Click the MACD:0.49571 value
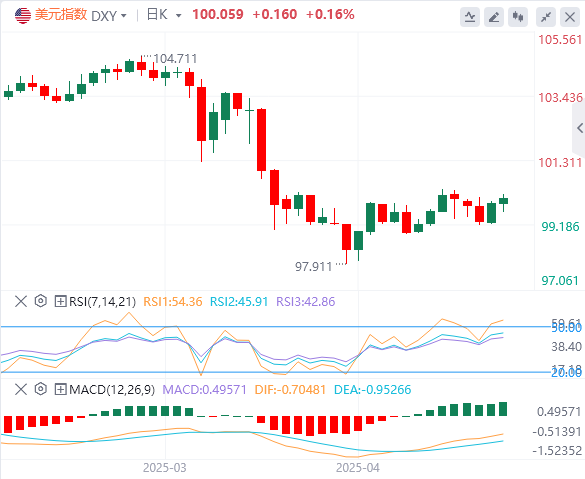The height and width of the screenshot is (479, 585). (204, 390)
